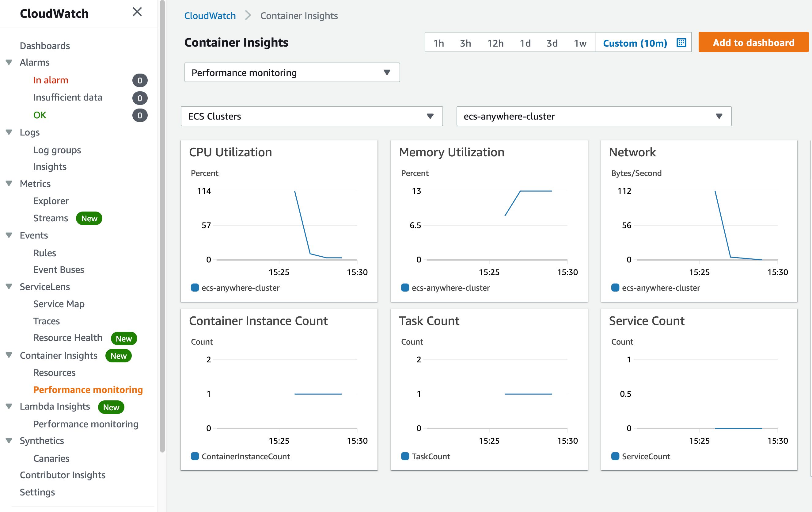Open the ecs-anywhere-cluster selection dropdown

coord(594,117)
